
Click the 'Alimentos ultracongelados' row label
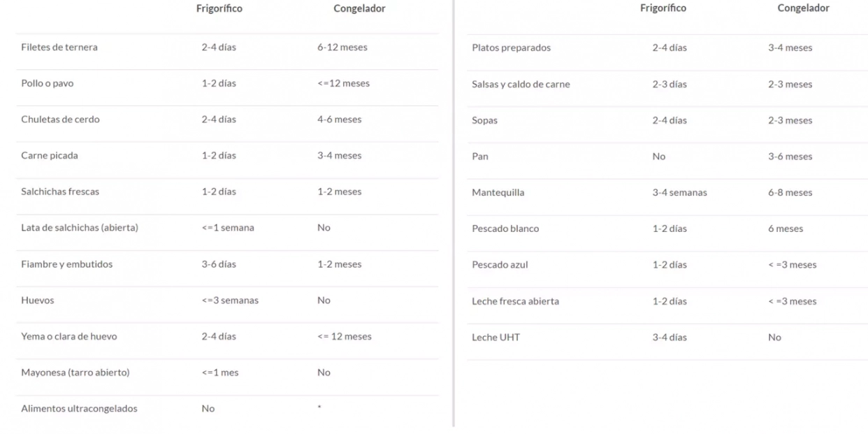(79, 409)
